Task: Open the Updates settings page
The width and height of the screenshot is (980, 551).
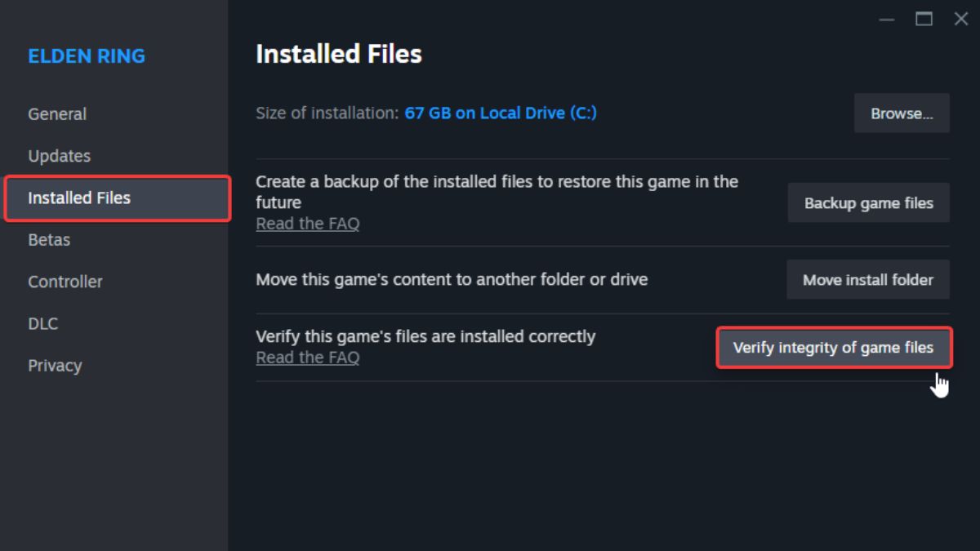Action: [59, 155]
